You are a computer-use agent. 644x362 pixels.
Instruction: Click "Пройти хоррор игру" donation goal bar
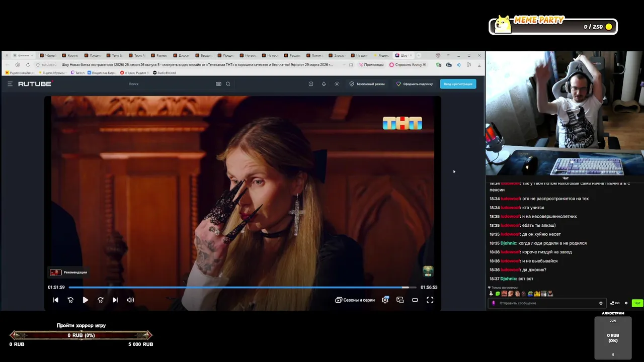(x=81, y=335)
